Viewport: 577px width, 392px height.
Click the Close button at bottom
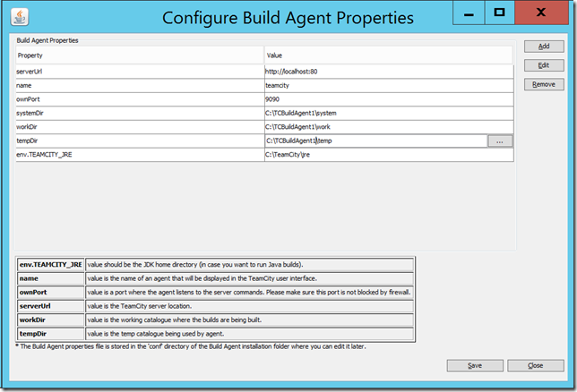point(536,365)
